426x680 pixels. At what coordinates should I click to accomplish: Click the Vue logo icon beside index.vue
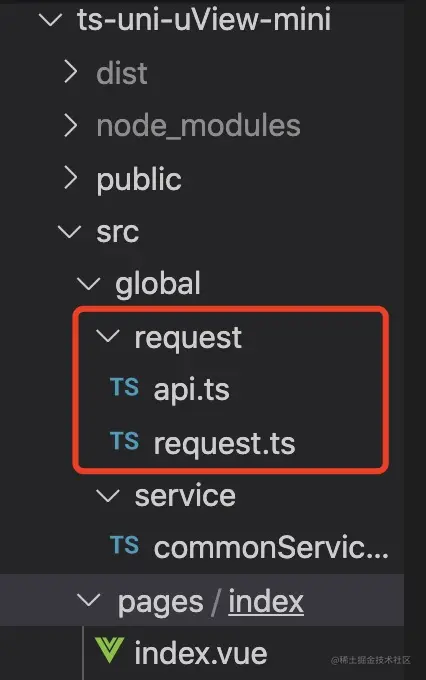(109, 650)
